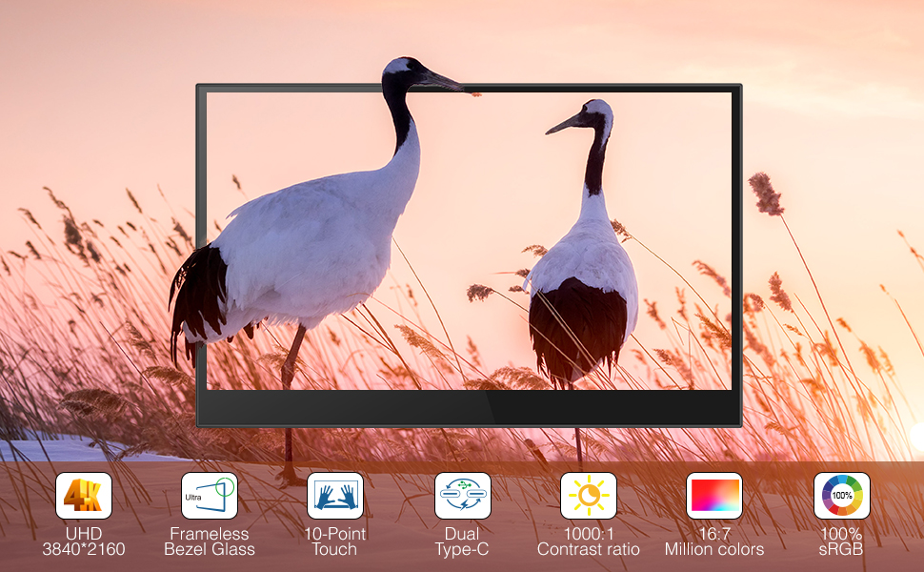Click the "Dual Type-C" label
This screenshot has width=924, height=572.
[x=462, y=541]
